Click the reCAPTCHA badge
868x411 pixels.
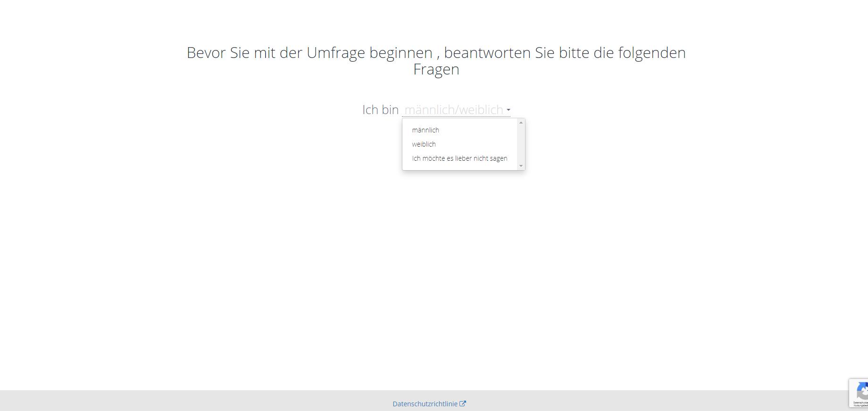point(859,393)
